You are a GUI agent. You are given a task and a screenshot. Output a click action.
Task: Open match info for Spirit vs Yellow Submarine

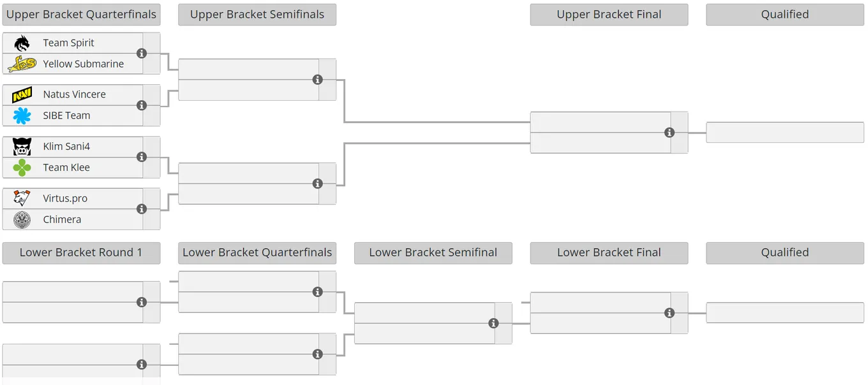tap(142, 54)
